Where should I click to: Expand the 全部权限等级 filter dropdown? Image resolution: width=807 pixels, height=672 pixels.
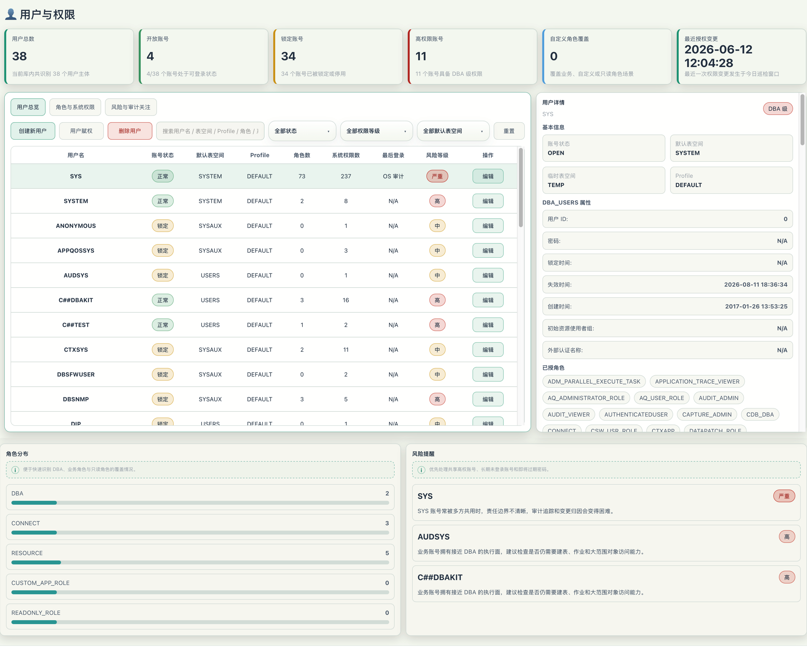pyautogui.click(x=376, y=131)
